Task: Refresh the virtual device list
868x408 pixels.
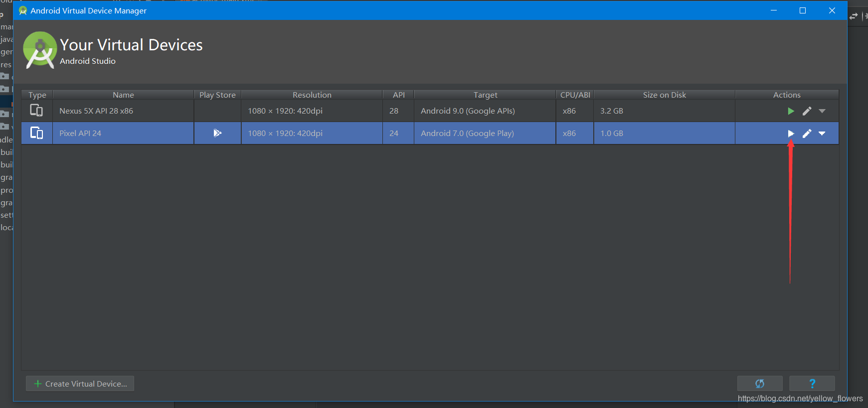Action: click(x=760, y=384)
